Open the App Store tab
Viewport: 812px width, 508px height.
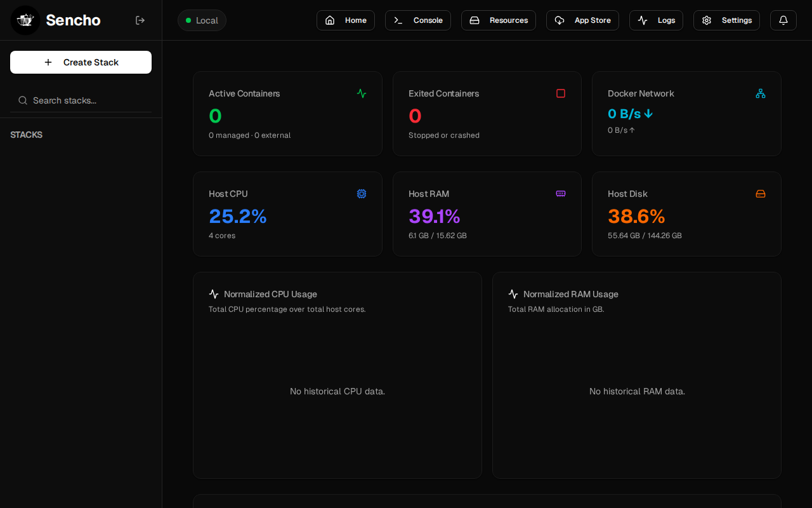point(582,20)
